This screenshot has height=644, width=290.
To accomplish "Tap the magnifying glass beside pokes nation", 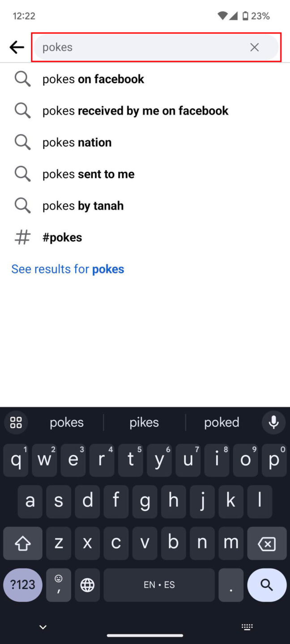I will (x=22, y=142).
